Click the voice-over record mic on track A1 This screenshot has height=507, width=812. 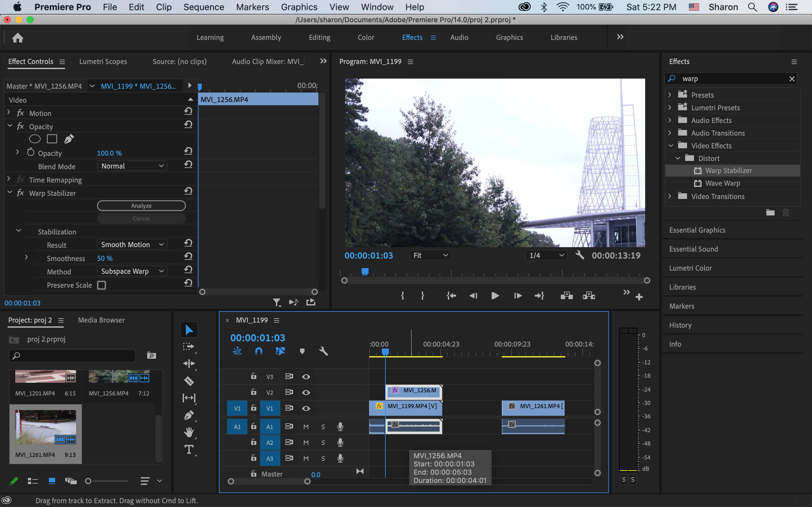click(340, 426)
